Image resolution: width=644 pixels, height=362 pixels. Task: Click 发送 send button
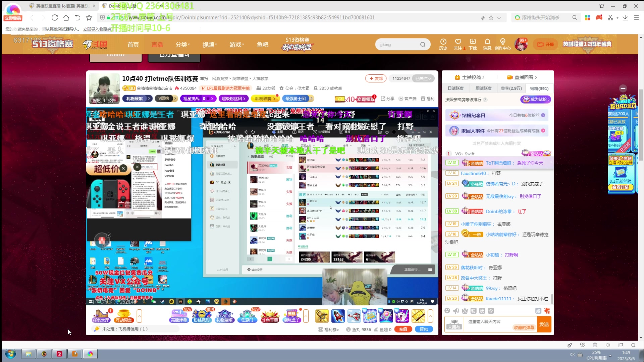[544, 324]
